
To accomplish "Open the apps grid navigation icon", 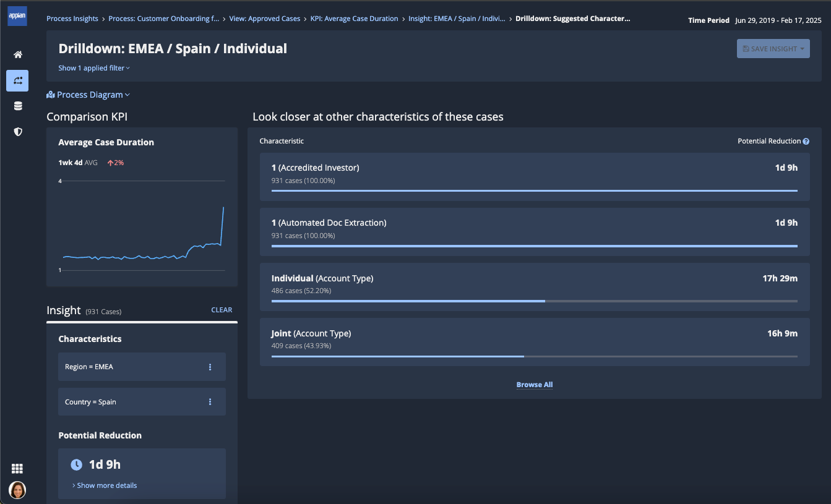I will coord(17,469).
